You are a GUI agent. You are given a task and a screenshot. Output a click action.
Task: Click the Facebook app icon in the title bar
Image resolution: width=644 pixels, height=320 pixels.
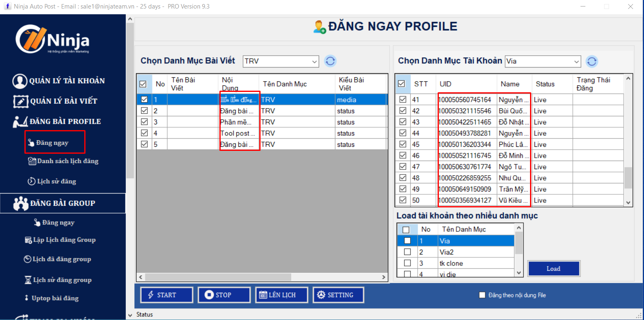point(7,7)
